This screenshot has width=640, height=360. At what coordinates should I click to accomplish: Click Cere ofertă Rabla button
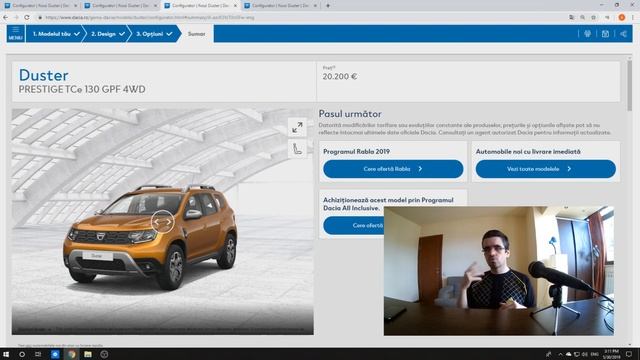pos(393,169)
